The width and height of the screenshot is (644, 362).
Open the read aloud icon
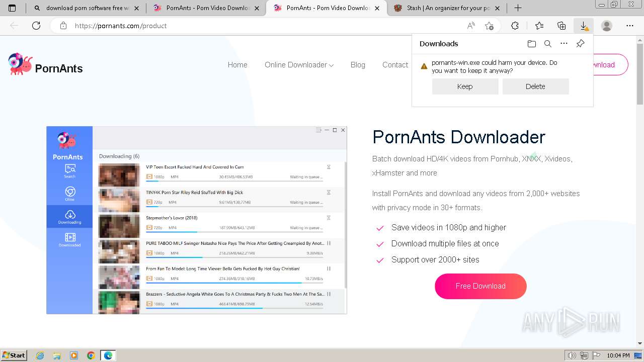pos(471,26)
